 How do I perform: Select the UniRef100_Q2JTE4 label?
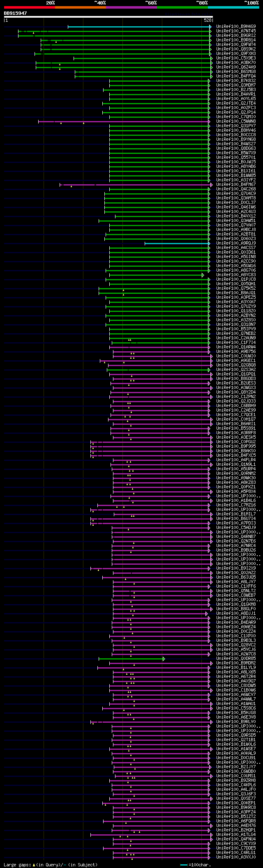click(236, 103)
